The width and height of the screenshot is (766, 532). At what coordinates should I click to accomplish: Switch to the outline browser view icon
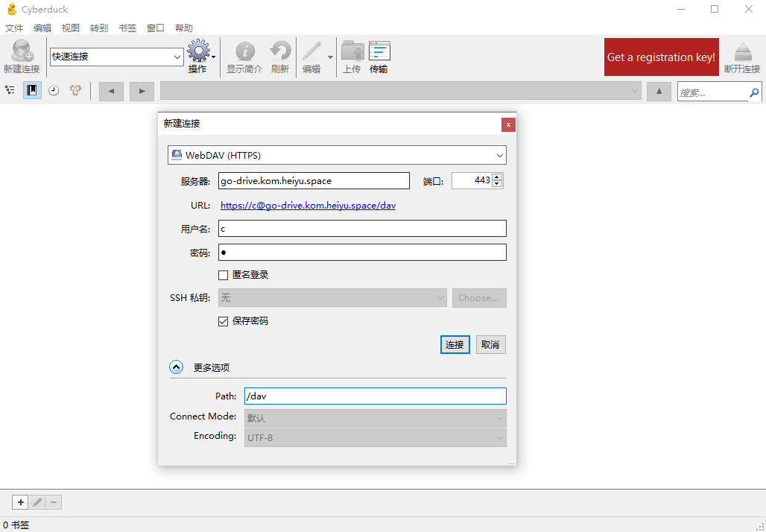[10, 90]
